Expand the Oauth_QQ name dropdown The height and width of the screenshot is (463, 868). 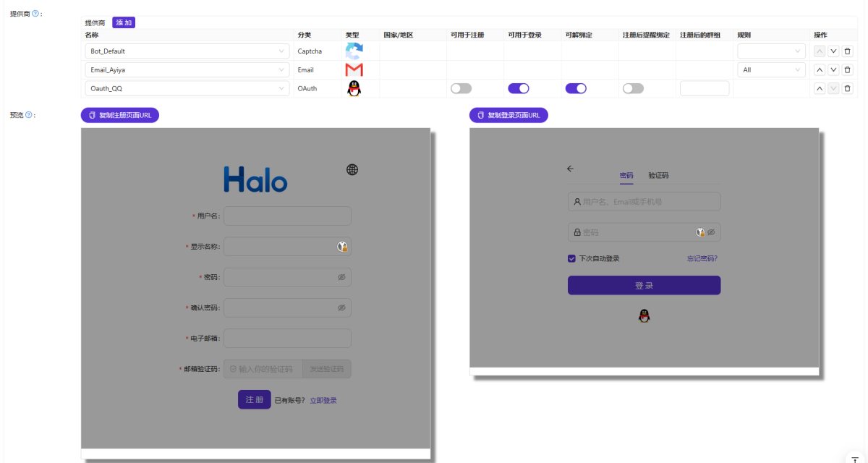pyautogui.click(x=187, y=88)
